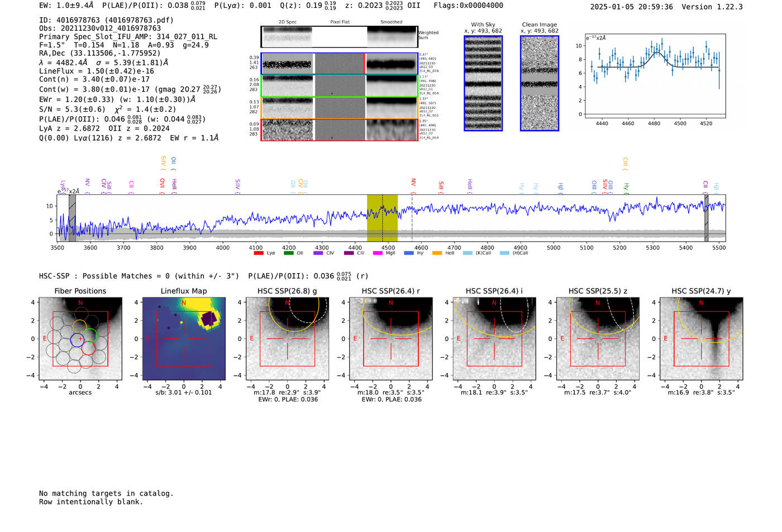Click the HeII orange legend swatch
Viewport: 782px width, 532px height.
(x=437, y=253)
